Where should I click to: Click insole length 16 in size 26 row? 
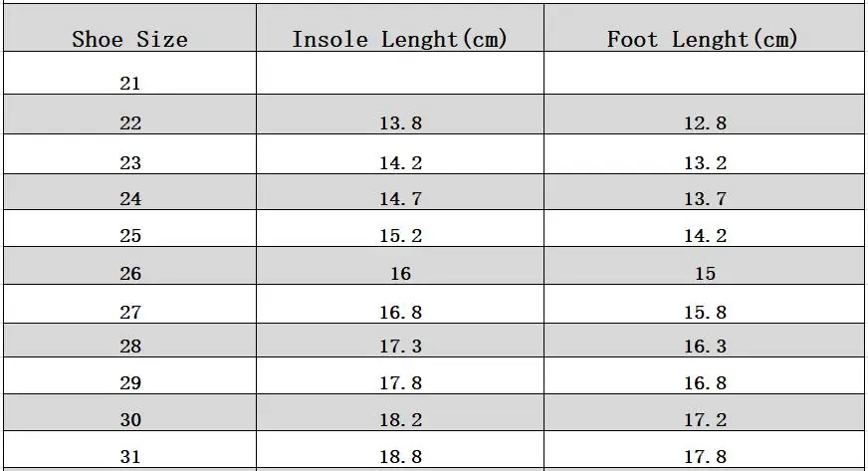click(400, 274)
